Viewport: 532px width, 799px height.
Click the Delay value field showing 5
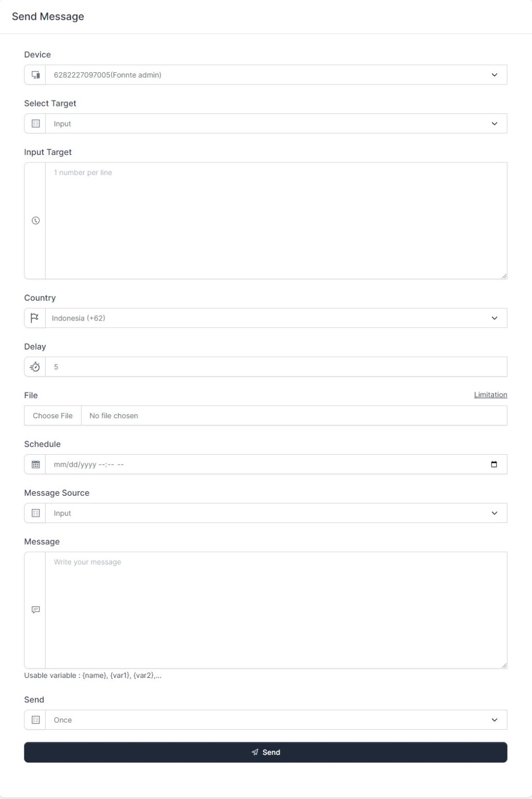[x=276, y=366]
